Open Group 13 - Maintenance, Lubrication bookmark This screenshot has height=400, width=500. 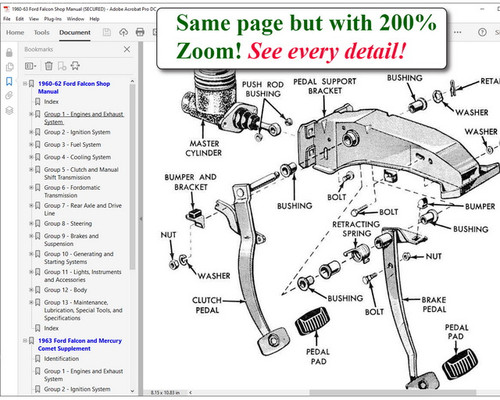coord(83,310)
